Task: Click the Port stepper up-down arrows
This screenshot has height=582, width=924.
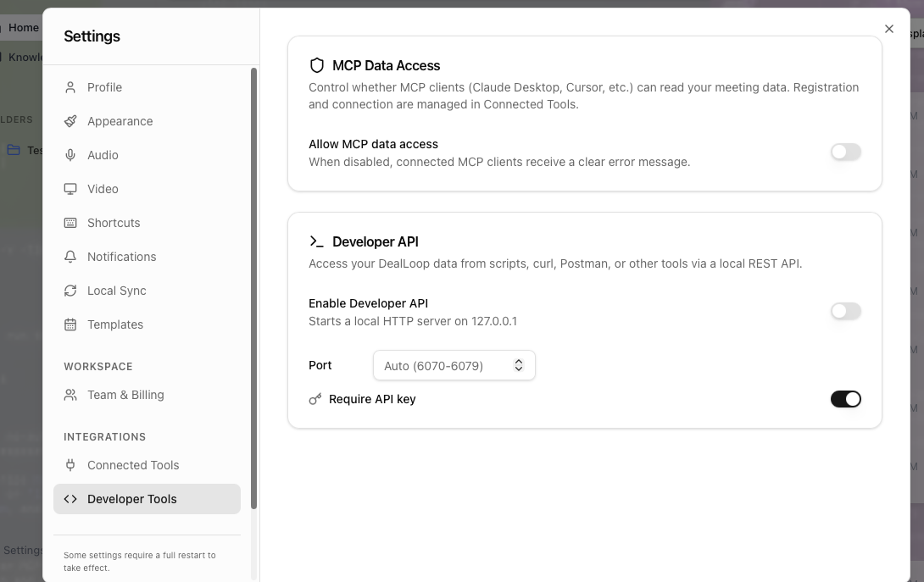Action: (x=518, y=365)
